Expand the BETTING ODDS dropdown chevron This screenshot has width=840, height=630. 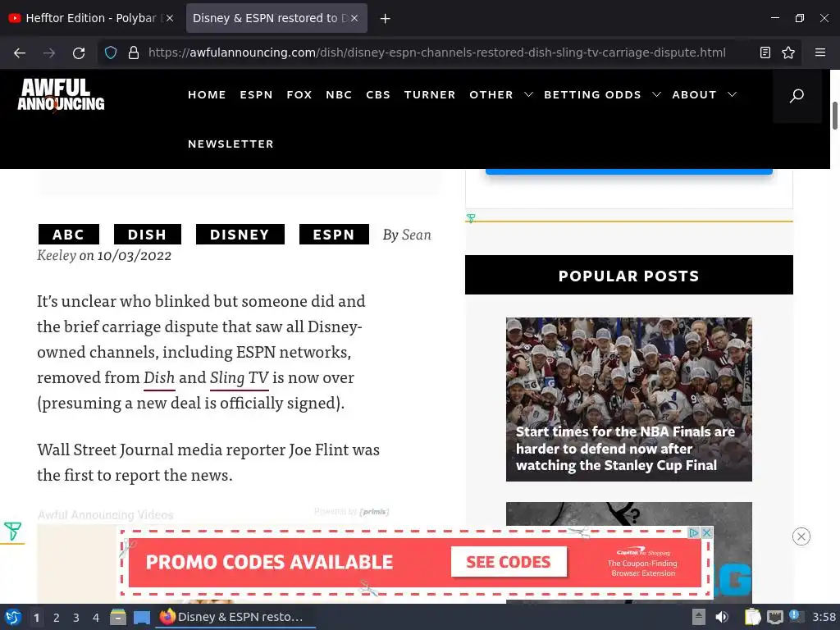656,95
